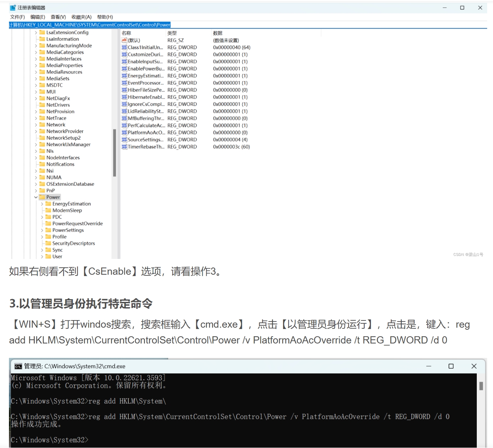Click the (默认) string value icon
This screenshot has width=493, height=448.
124,40
